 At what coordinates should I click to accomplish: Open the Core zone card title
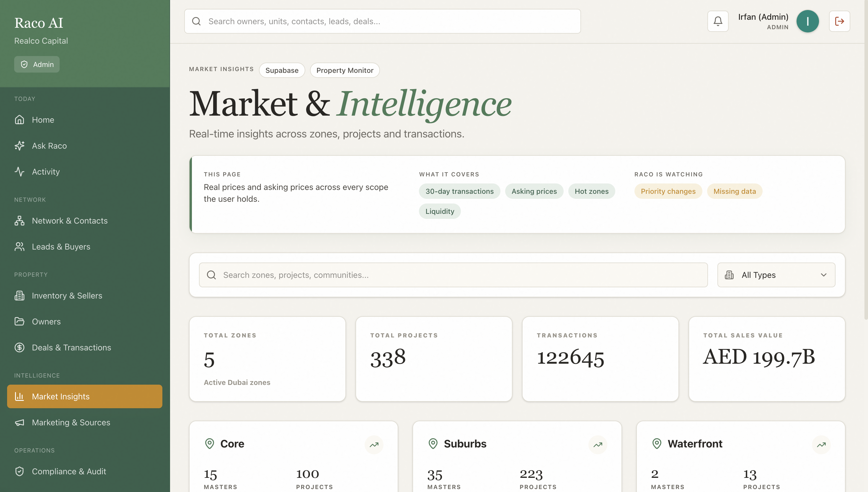pos(232,444)
